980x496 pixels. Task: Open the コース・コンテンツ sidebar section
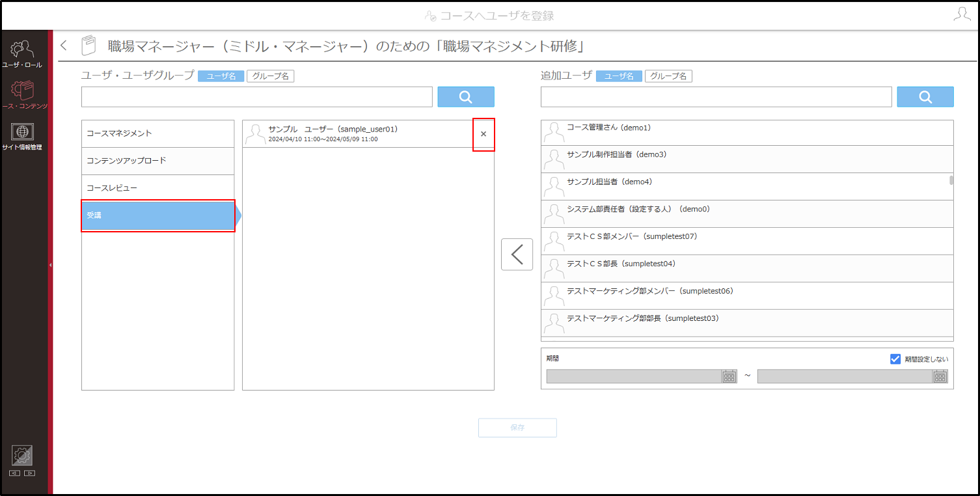click(x=24, y=94)
